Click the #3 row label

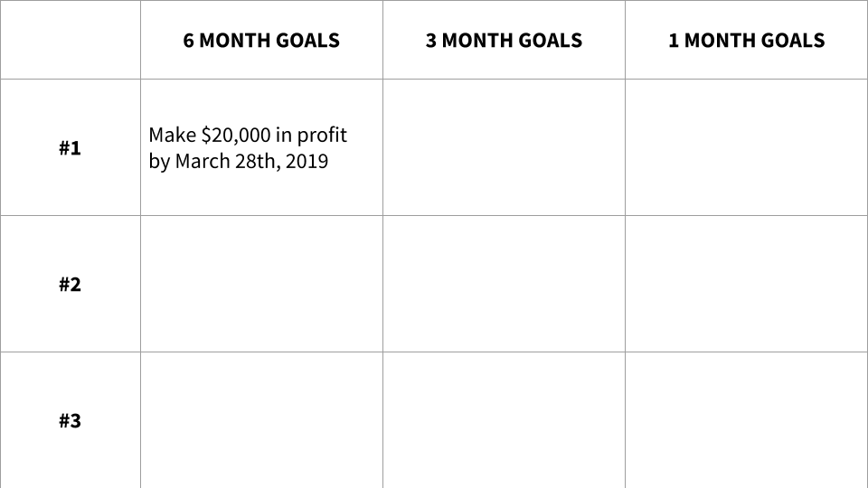click(70, 420)
